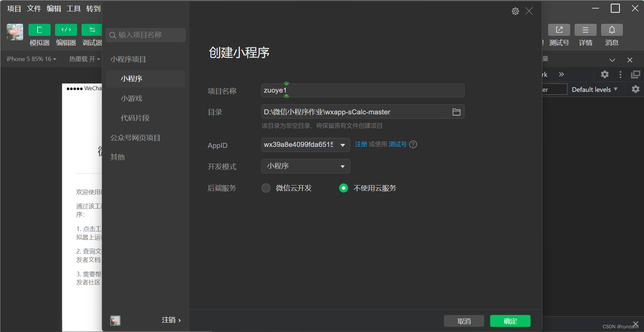Click the 输入项目名称 search box

pyautogui.click(x=146, y=35)
